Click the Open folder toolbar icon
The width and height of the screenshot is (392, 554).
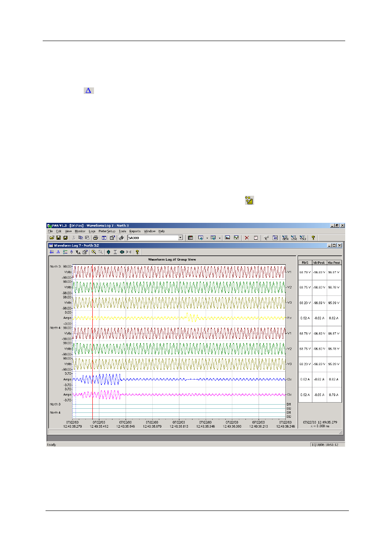click(x=52, y=238)
